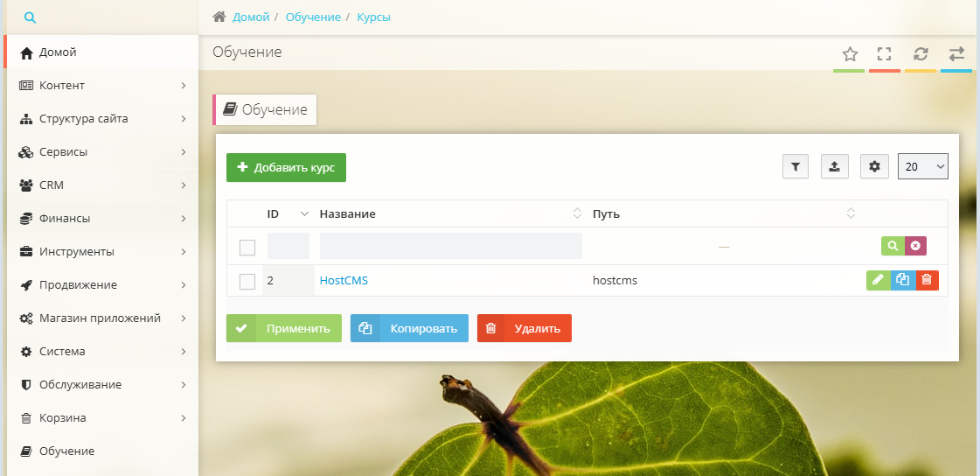Clear filter with red cross button
This screenshot has height=476, width=980.
click(x=915, y=247)
